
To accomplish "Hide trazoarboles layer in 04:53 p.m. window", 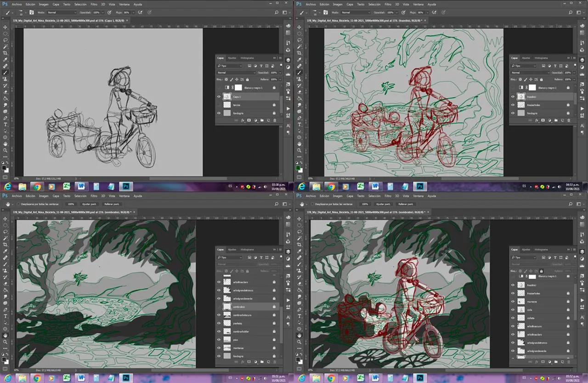I will click(x=513, y=105).
